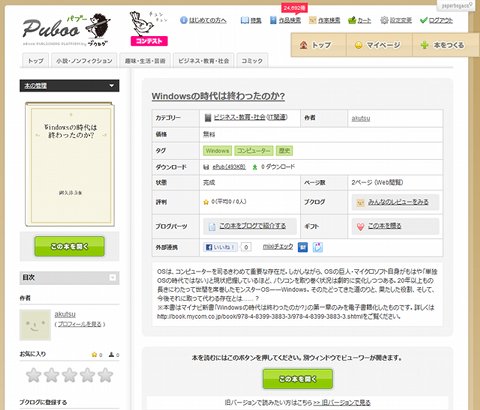Select the コミック tab
480x410 pixels.
click(252, 61)
